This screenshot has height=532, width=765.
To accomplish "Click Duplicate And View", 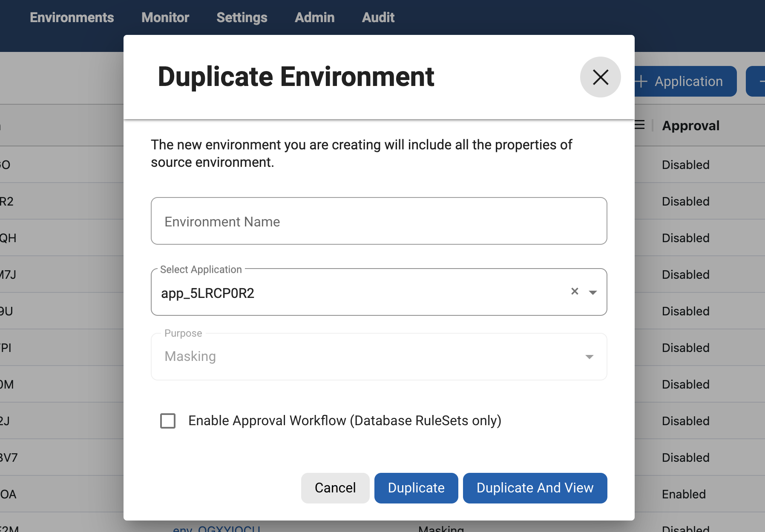I will pos(535,488).
